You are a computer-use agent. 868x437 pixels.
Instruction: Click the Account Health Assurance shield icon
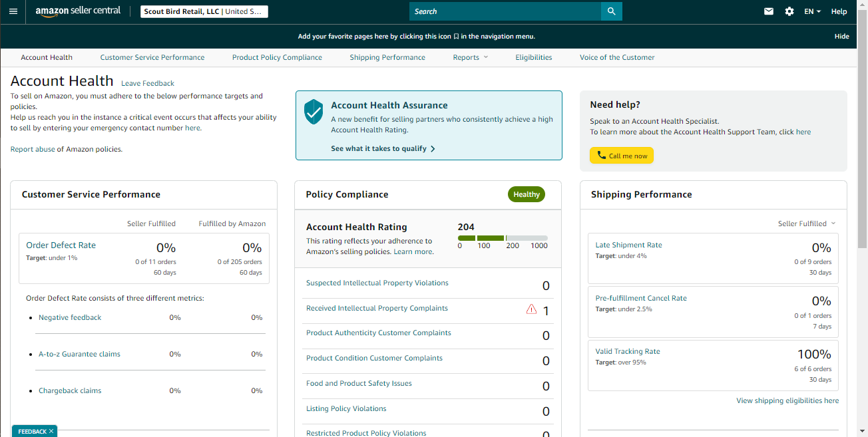pyautogui.click(x=314, y=112)
